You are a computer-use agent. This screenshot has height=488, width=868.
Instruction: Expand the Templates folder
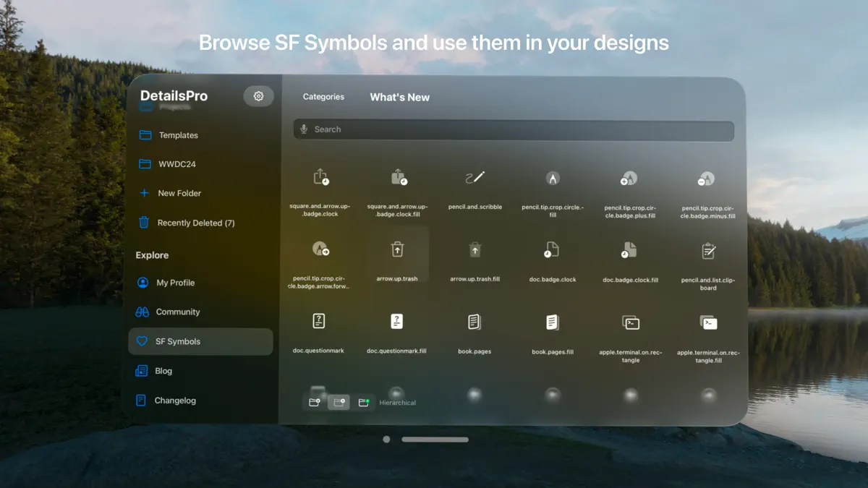click(178, 135)
